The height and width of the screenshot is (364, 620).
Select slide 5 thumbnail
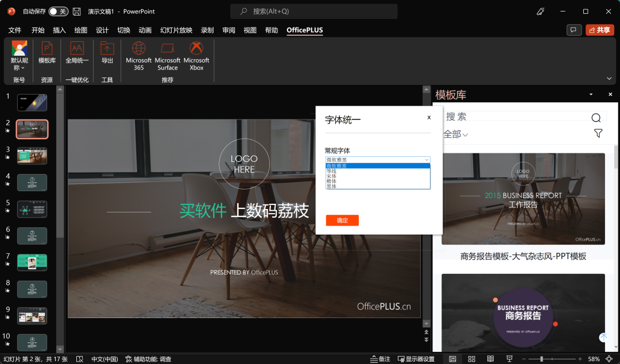coord(32,210)
